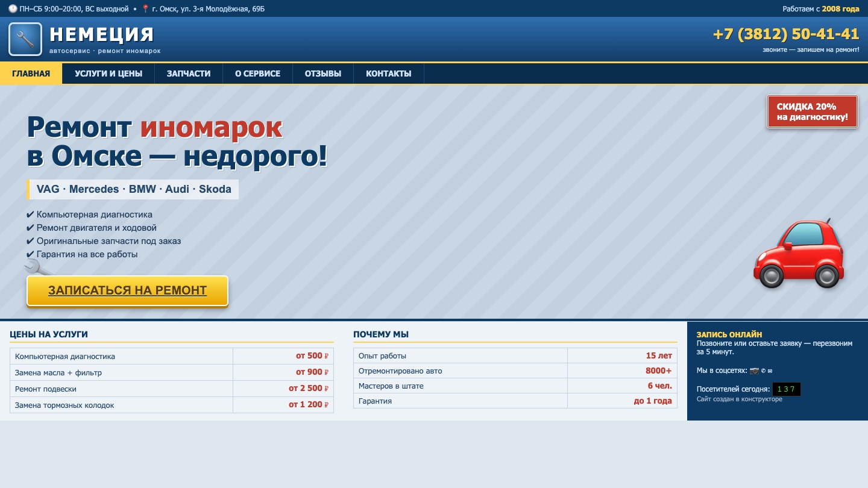Click the НЕМЕЦИЯ site title
This screenshot has height=488, width=868.
tap(102, 34)
